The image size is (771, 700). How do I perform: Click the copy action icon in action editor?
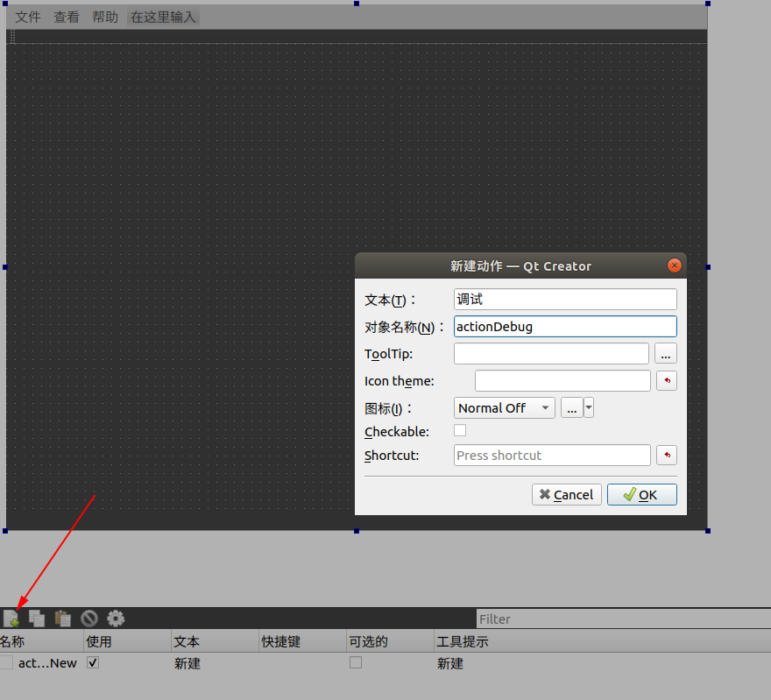37,618
